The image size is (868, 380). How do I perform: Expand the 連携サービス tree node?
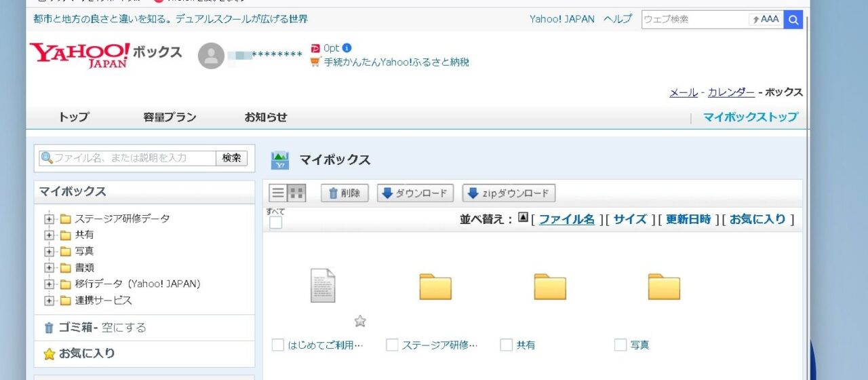[x=49, y=301]
